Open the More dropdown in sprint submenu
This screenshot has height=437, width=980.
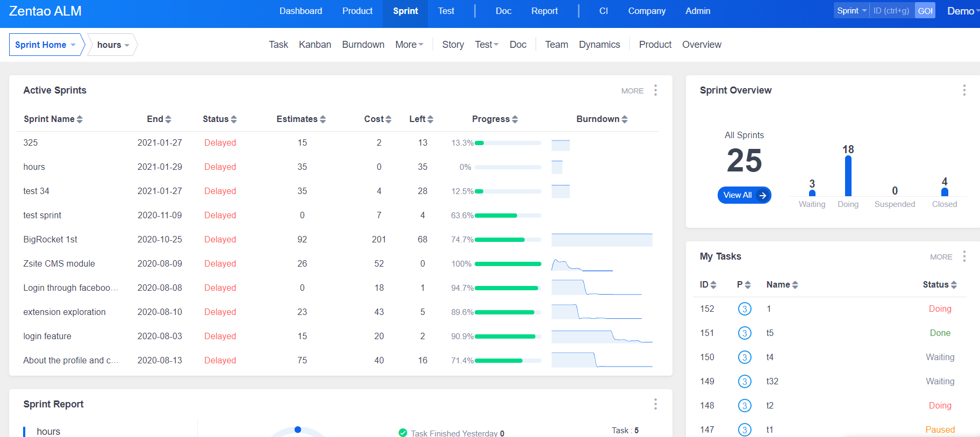pyautogui.click(x=409, y=45)
